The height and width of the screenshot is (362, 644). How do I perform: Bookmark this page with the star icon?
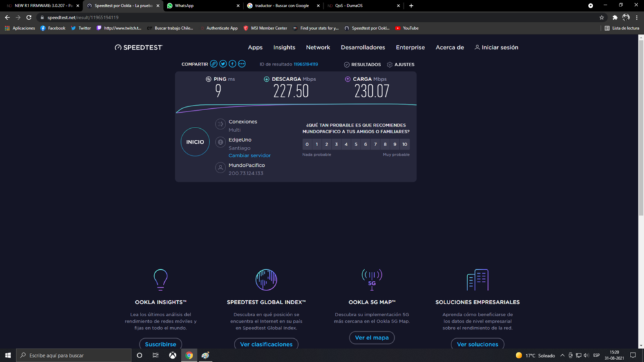click(601, 17)
